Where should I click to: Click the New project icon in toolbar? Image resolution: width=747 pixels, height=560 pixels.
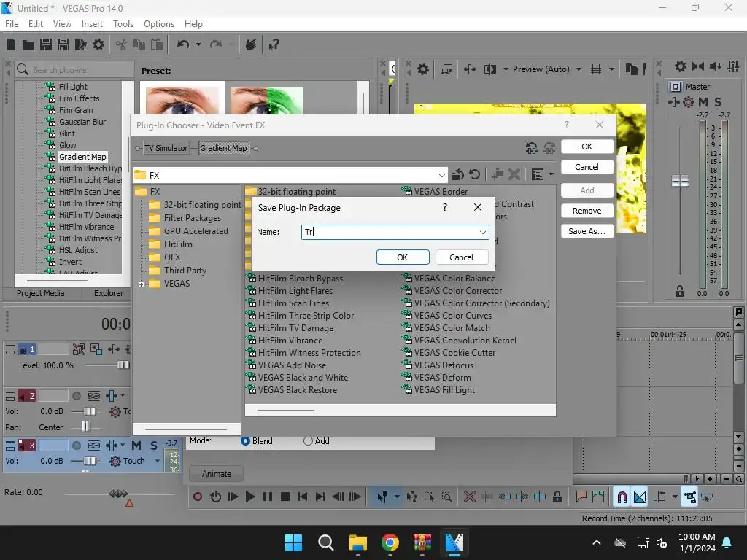point(11,44)
